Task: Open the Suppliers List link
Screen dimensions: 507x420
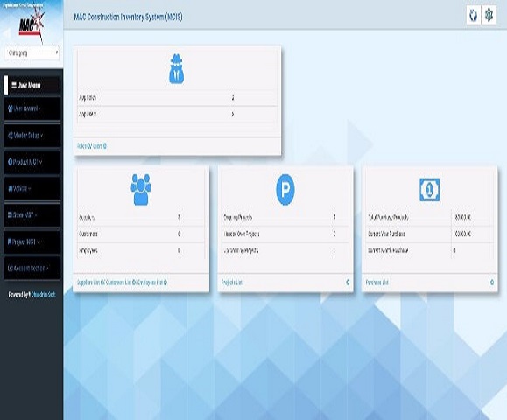Action: (88, 283)
